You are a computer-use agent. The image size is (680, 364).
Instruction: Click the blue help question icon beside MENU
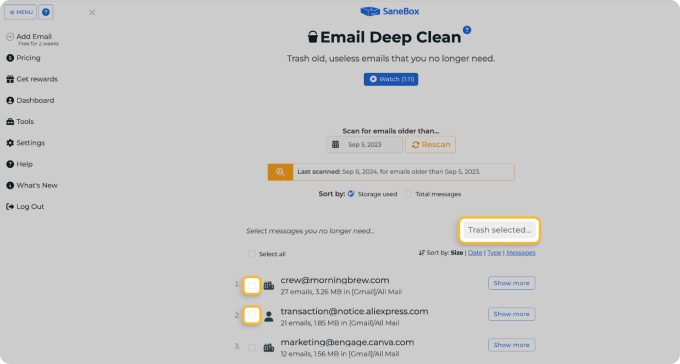click(46, 12)
